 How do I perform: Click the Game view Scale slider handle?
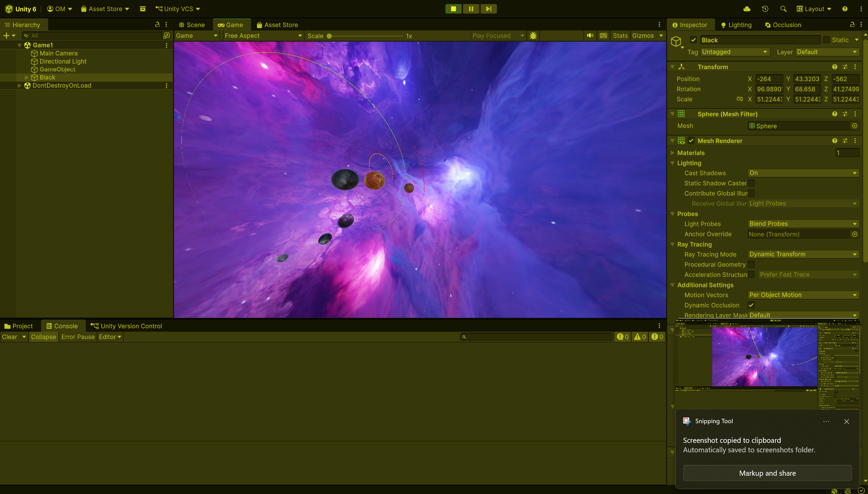tap(329, 36)
